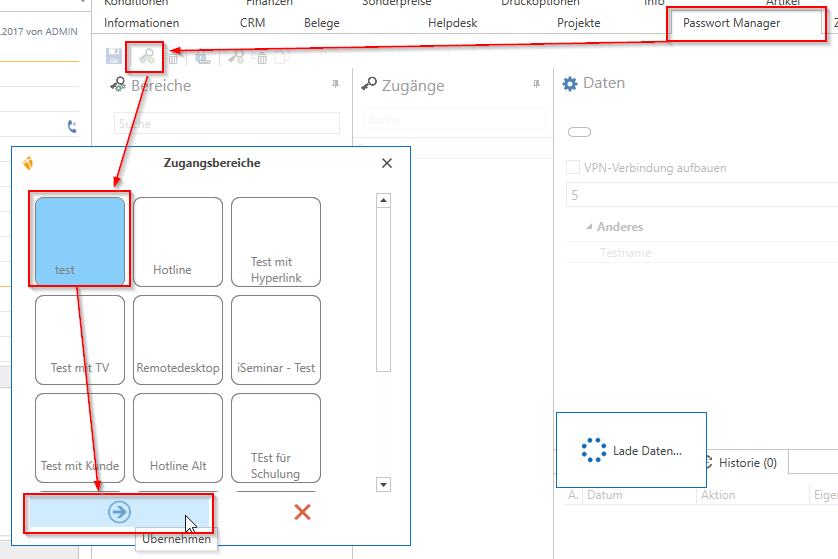
Task: Close the Zugangsbereiche dialog
Action: 387,163
